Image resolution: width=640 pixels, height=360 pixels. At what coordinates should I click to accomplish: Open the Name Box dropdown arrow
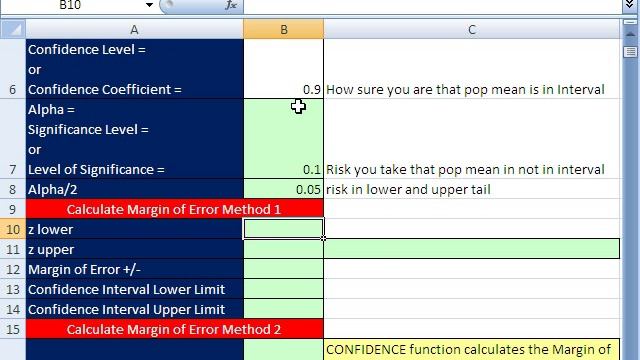pyautogui.click(x=149, y=5)
